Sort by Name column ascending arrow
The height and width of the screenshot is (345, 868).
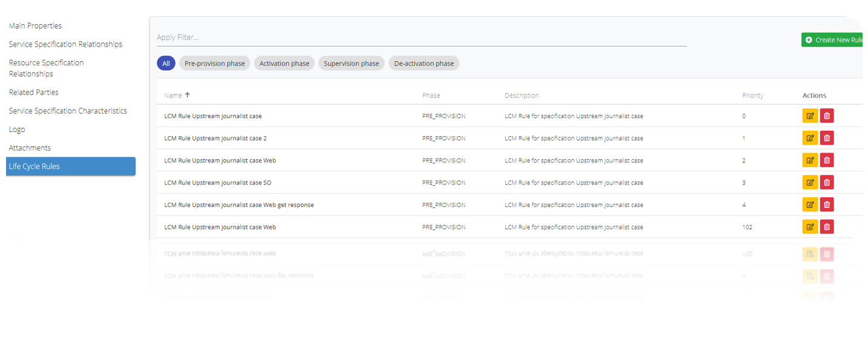[187, 95]
